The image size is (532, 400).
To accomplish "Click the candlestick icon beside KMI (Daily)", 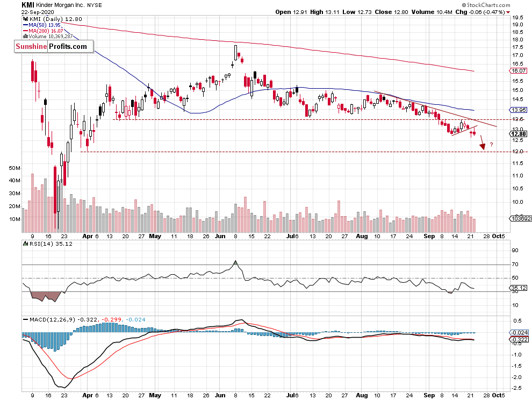I will pos(26,19).
